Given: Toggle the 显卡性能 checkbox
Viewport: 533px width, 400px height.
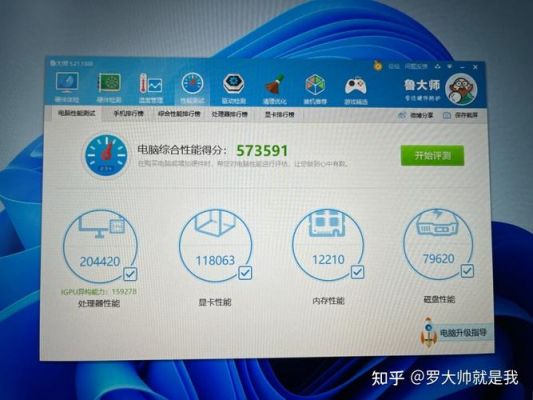Looking at the screenshot, I should (x=245, y=273).
